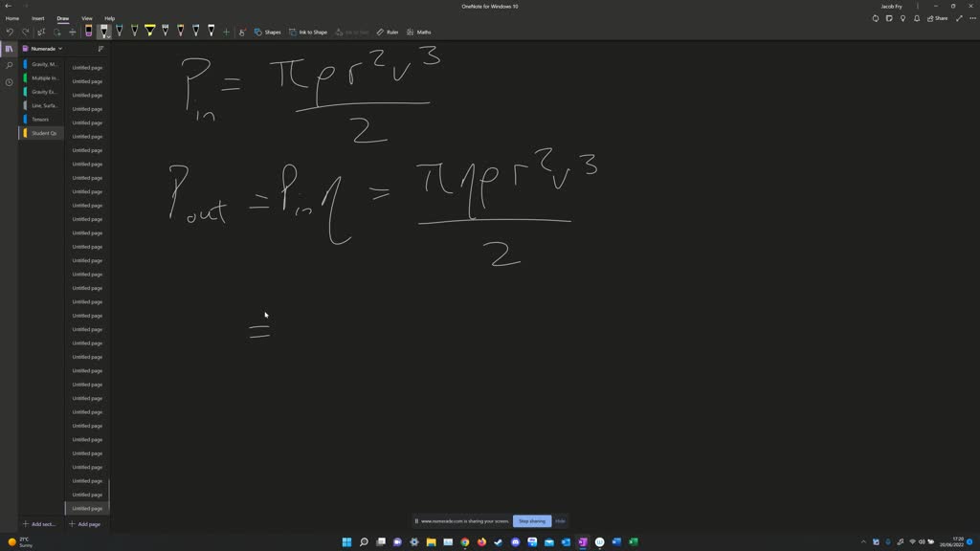Pick the Eraser tool

tap(89, 32)
